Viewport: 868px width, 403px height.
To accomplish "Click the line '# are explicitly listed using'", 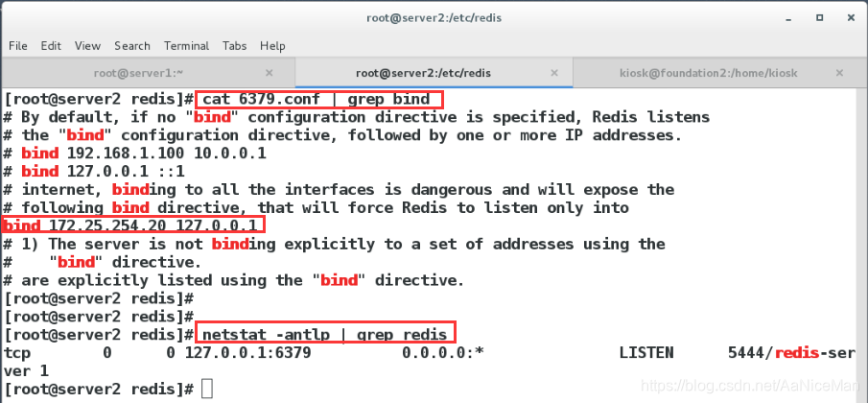I will 234,280.
